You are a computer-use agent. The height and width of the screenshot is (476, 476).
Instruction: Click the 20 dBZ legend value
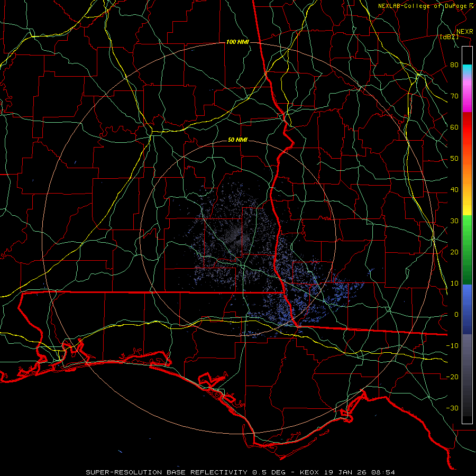454,252
